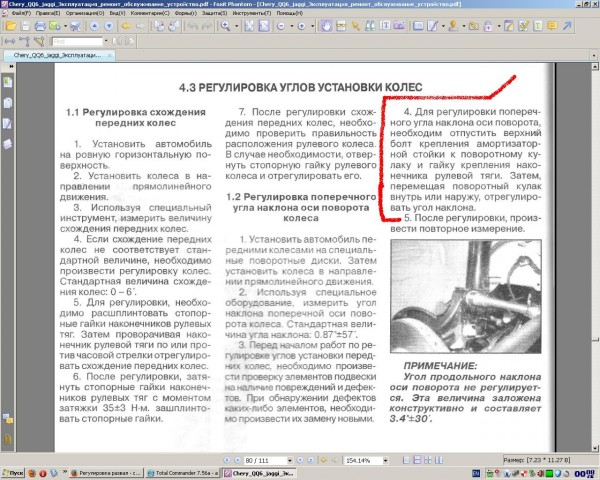Go to previous page with up arrow
This screenshot has width=600, height=480.
[95, 26]
